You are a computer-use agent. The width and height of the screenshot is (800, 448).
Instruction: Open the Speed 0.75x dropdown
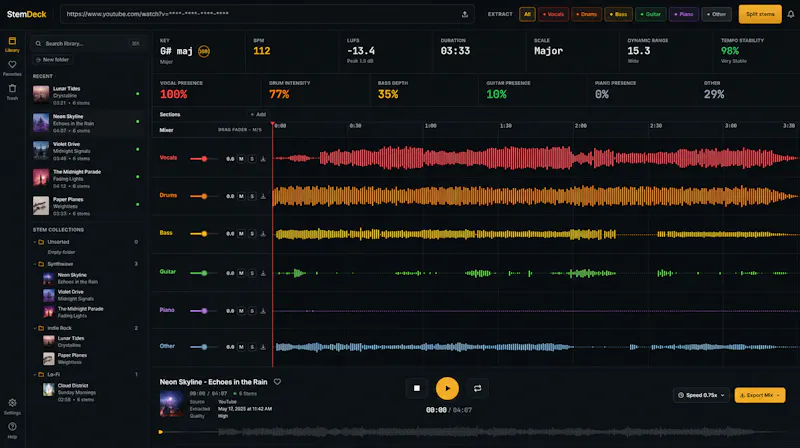[x=701, y=395]
